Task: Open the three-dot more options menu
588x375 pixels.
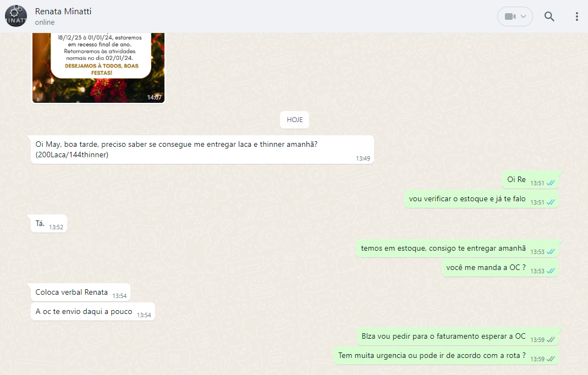Action: tap(576, 16)
